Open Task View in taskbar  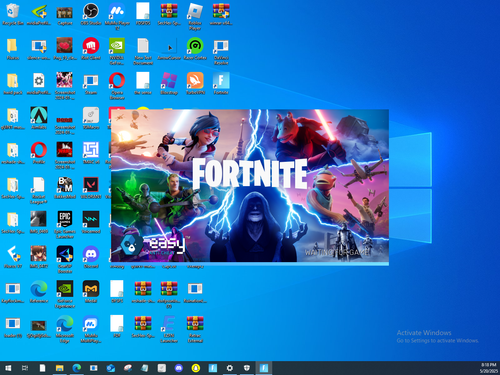point(25,368)
